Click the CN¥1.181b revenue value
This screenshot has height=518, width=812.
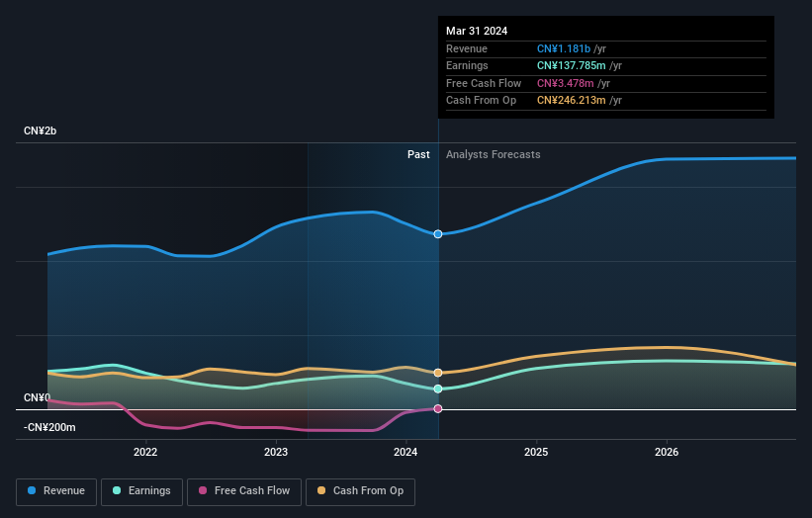(x=564, y=48)
